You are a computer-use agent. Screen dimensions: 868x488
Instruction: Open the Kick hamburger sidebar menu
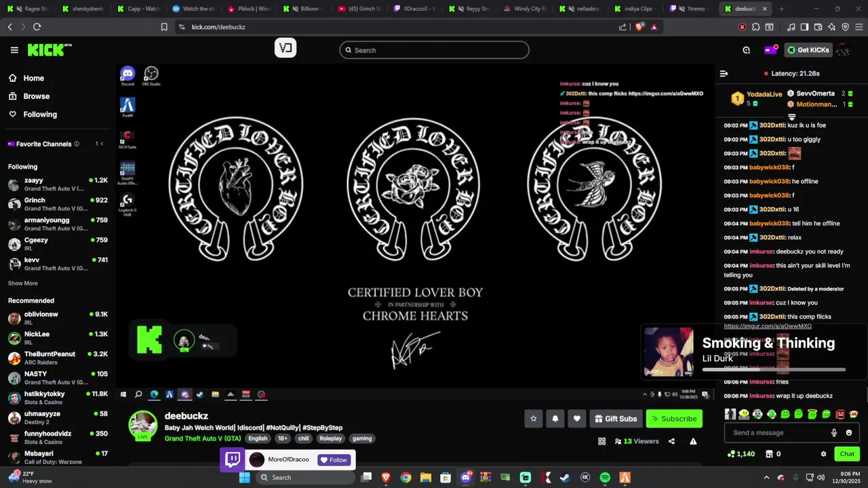point(14,50)
